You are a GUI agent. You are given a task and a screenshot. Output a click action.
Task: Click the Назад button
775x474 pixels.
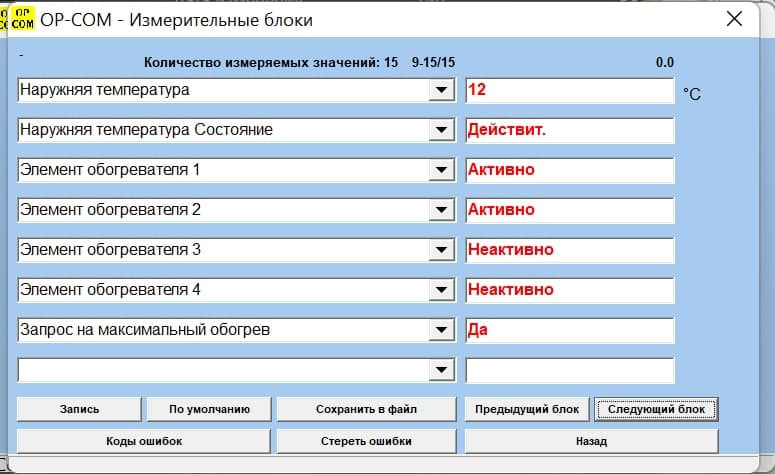[x=591, y=441]
